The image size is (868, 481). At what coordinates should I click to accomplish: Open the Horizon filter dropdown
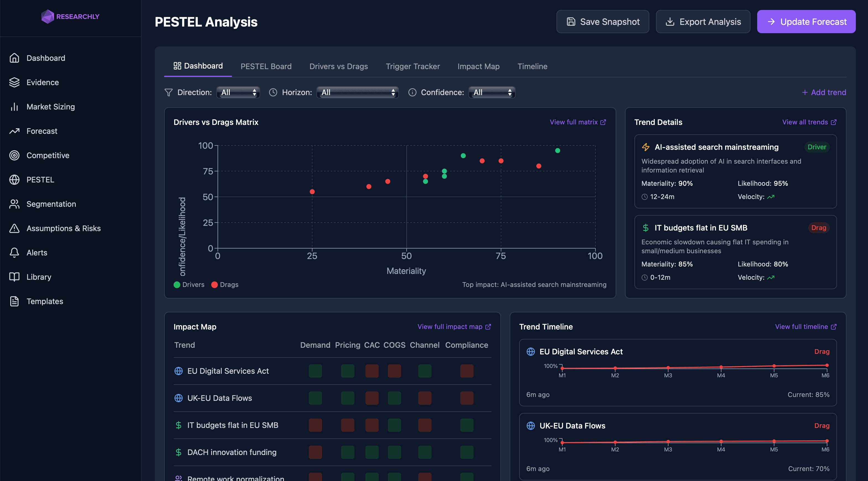(357, 92)
